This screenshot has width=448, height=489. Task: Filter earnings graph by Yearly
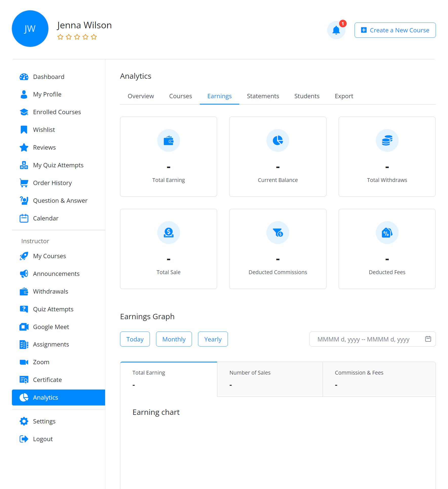coord(213,339)
